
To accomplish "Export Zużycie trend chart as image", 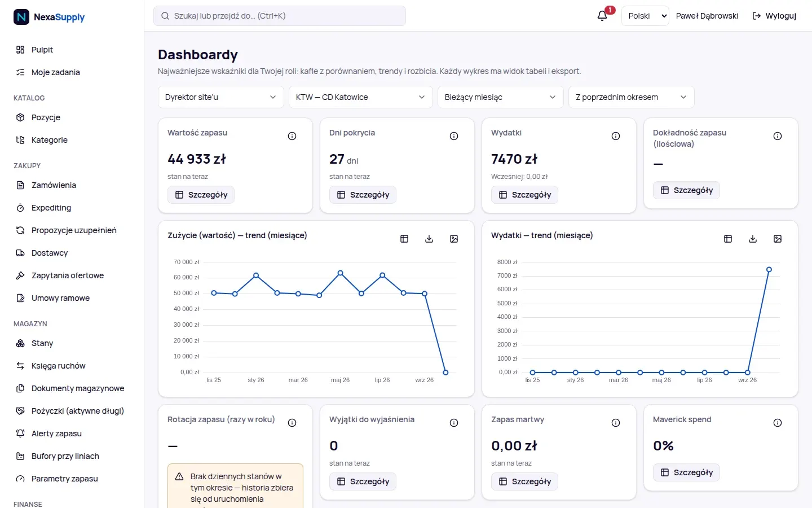I will [x=454, y=239].
